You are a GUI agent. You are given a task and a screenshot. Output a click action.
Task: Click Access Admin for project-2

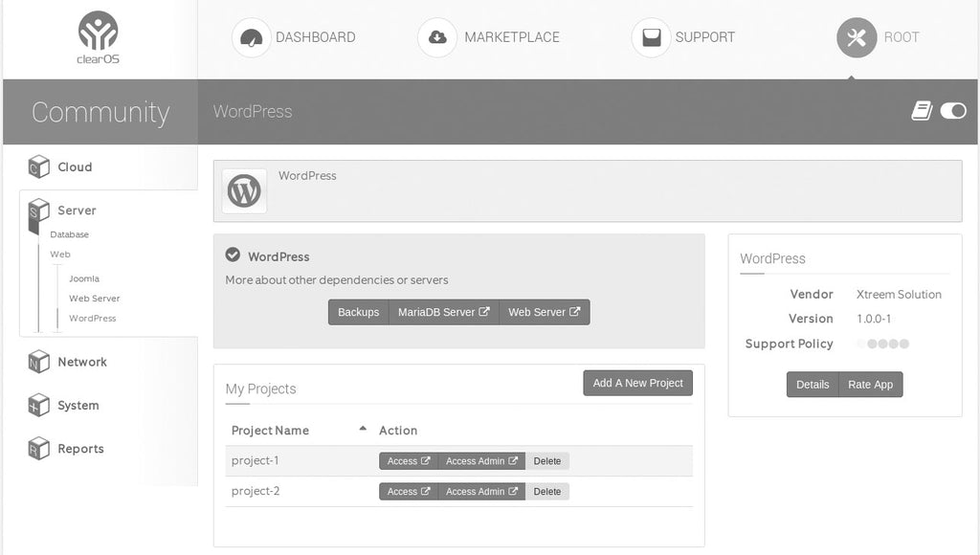tap(482, 492)
